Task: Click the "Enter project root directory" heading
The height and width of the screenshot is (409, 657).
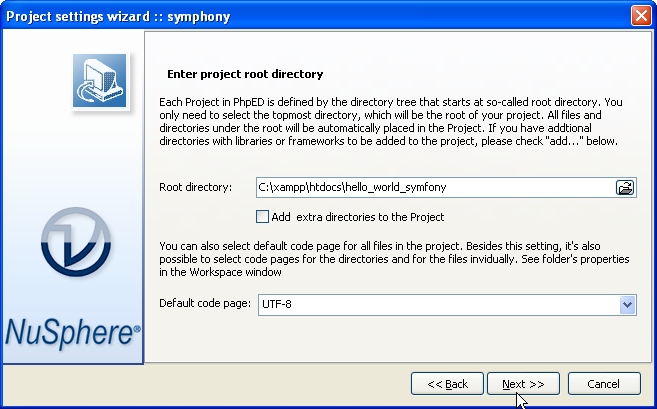Action: (244, 74)
